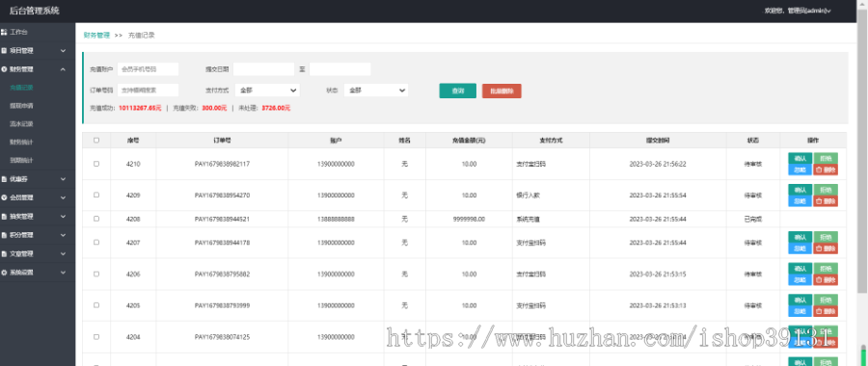Screen dimensions: 868x366
Task: Expand the 项目管理 sidebar menu chevron
Action: tap(63, 51)
